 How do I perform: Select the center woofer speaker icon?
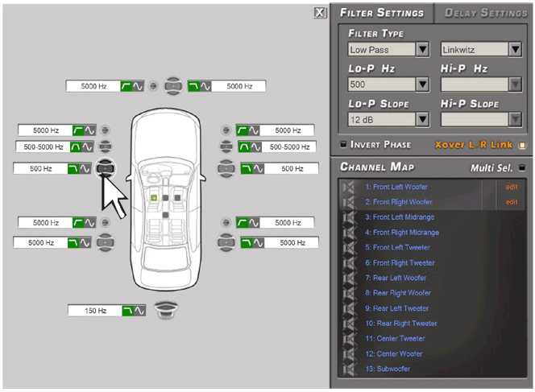click(x=173, y=86)
